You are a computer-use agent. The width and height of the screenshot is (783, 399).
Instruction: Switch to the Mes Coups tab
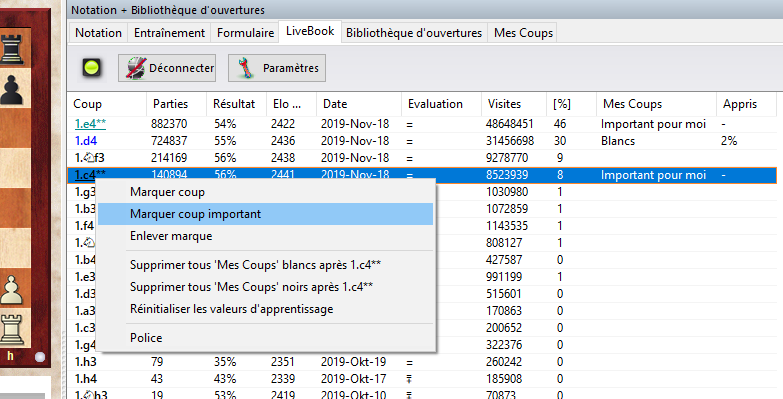pos(523,33)
